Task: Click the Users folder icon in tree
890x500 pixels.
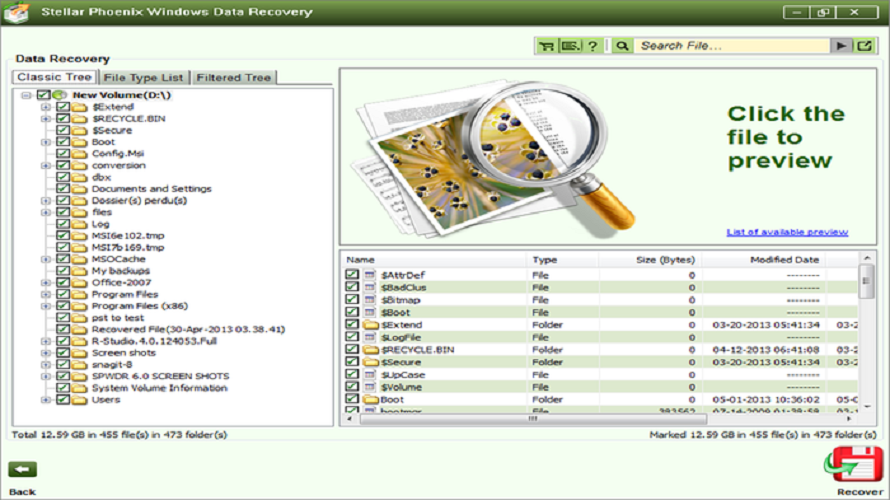Action: (x=79, y=400)
